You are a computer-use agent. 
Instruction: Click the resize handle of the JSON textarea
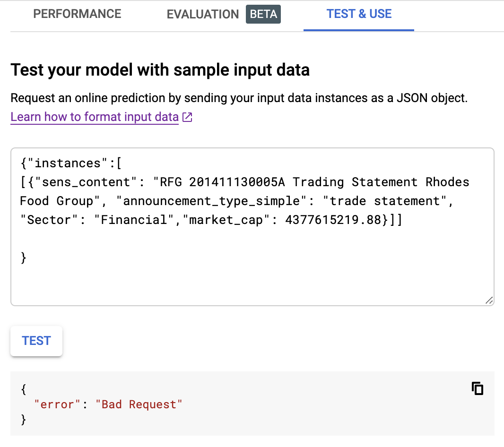click(x=489, y=301)
